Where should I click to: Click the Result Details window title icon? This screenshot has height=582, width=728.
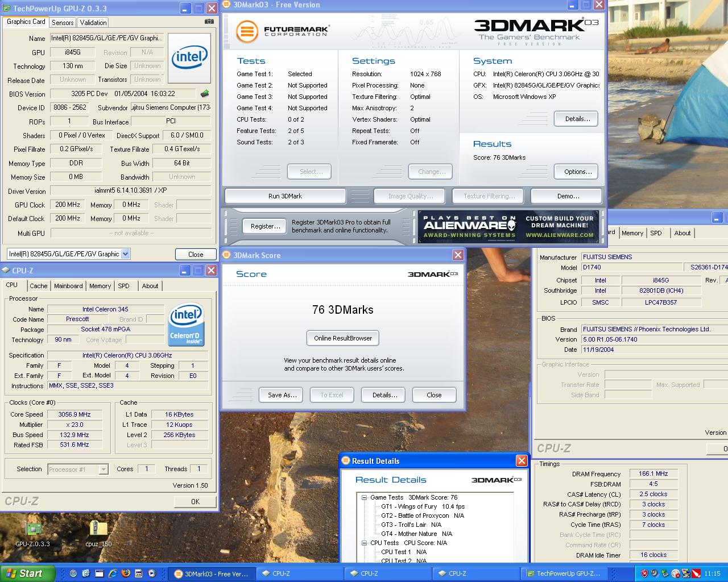[345, 461]
